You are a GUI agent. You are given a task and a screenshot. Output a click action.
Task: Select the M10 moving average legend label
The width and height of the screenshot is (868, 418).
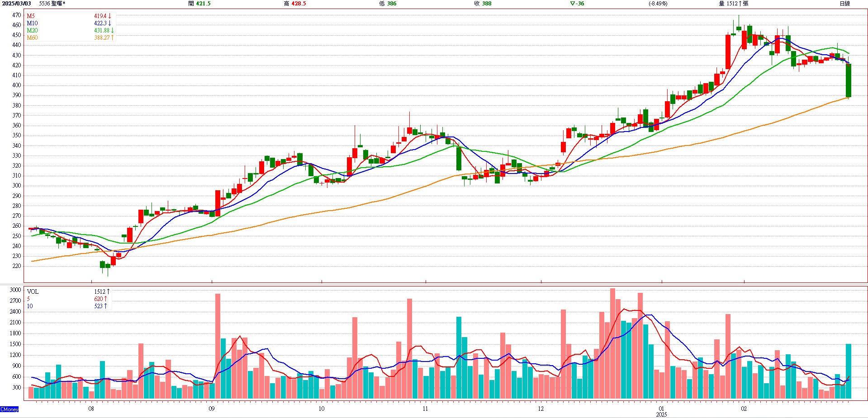coord(32,23)
